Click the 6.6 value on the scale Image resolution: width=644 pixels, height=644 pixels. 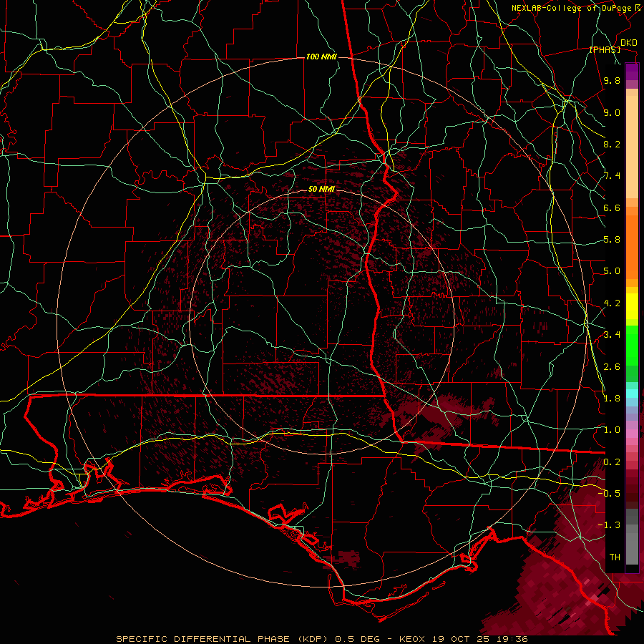coord(612,208)
